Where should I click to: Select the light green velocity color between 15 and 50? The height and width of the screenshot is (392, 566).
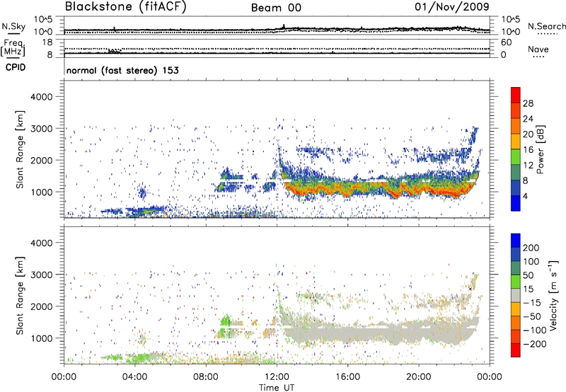(516, 282)
